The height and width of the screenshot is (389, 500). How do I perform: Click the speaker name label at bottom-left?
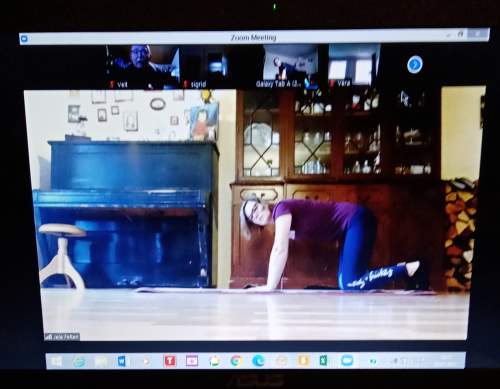(62, 337)
